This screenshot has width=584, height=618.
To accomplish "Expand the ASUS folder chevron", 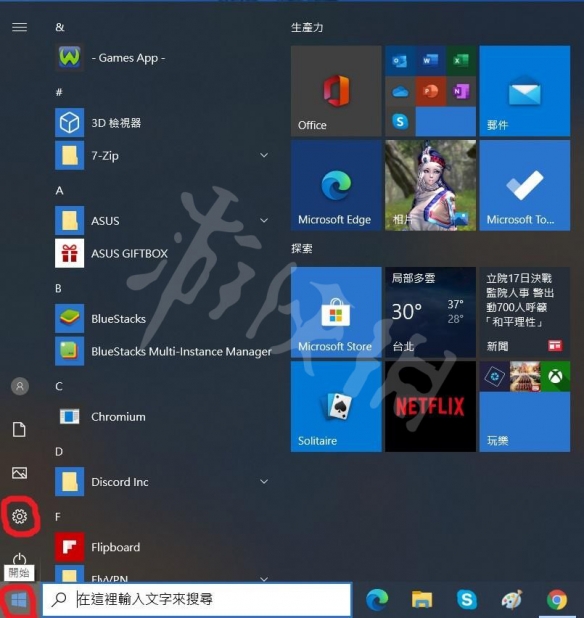I will (264, 220).
